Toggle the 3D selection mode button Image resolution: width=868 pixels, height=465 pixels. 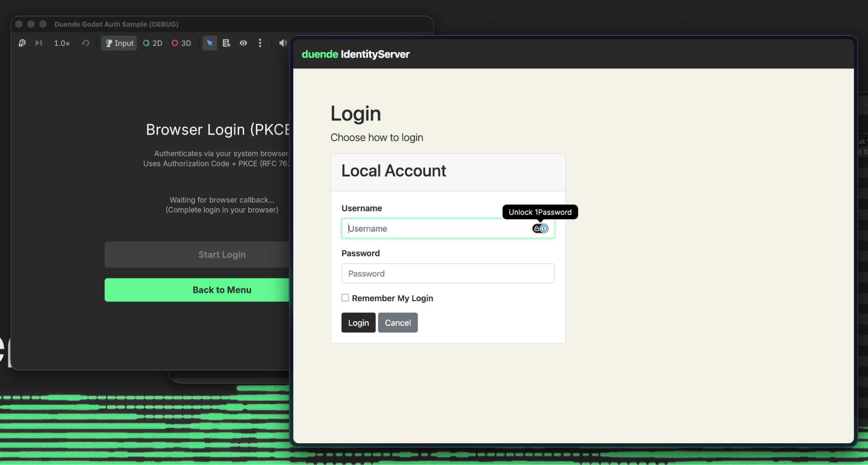[182, 43]
